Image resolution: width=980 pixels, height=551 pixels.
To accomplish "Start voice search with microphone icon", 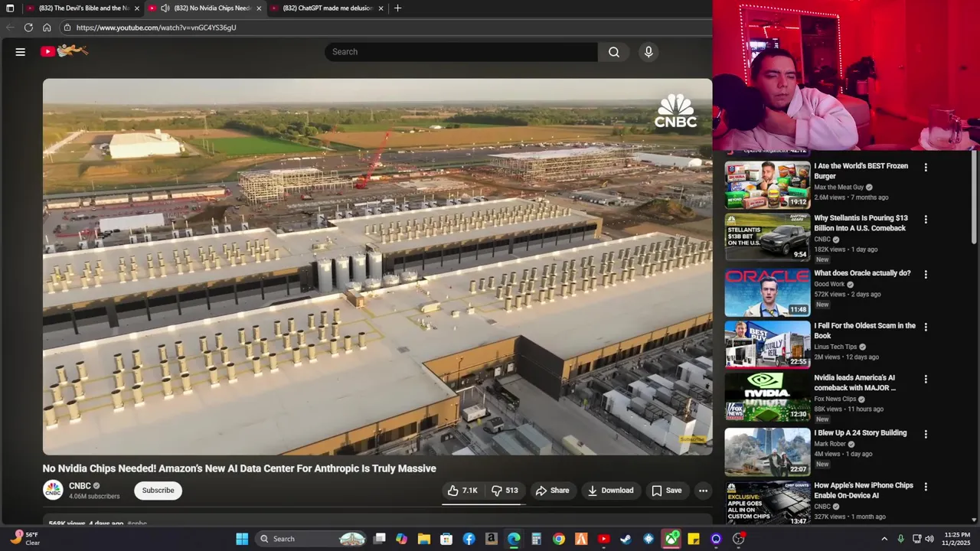I will click(x=648, y=52).
